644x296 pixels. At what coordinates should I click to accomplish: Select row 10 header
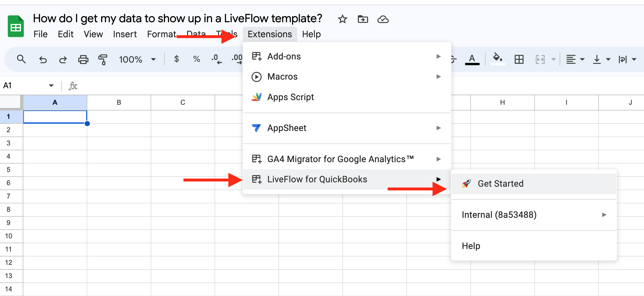(x=11, y=236)
